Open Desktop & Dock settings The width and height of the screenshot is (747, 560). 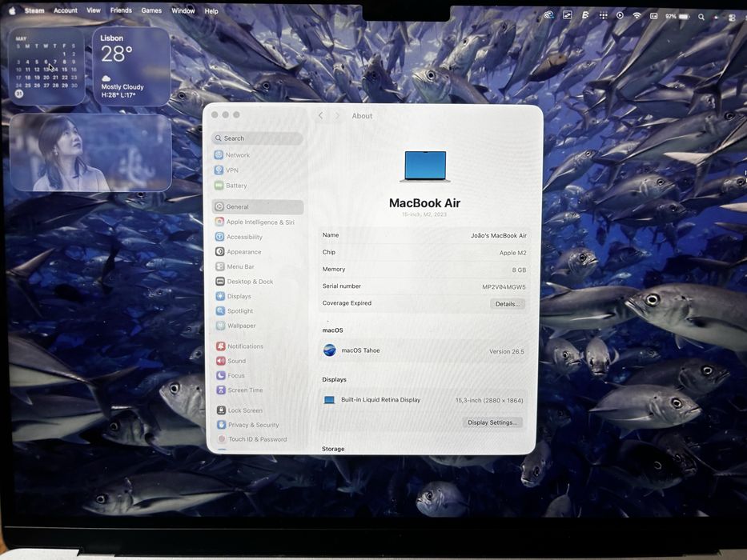click(244, 282)
